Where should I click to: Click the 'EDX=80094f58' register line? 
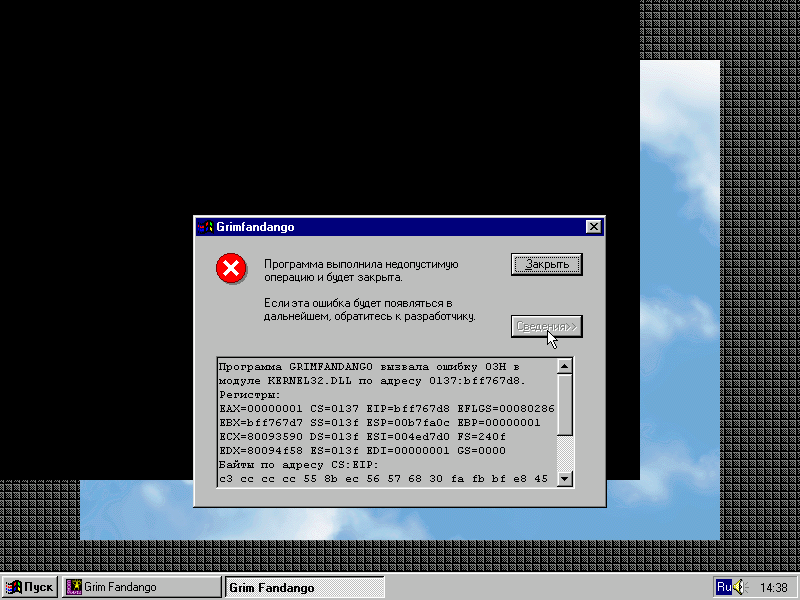coord(362,451)
